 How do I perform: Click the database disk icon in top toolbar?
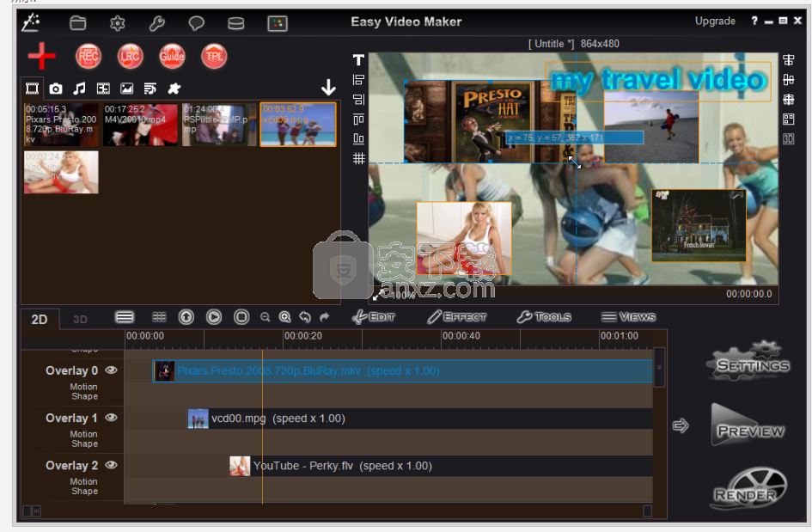tap(236, 23)
